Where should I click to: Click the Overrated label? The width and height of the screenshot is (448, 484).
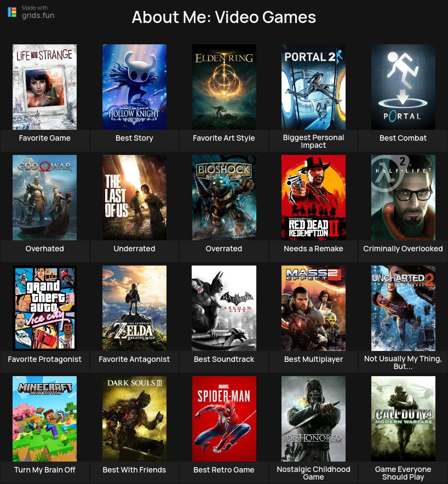[224, 249]
